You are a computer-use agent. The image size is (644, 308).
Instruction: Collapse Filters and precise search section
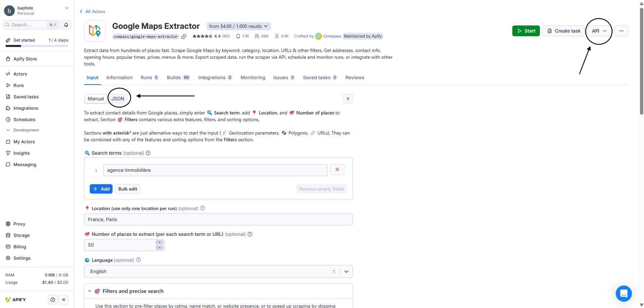(90, 291)
